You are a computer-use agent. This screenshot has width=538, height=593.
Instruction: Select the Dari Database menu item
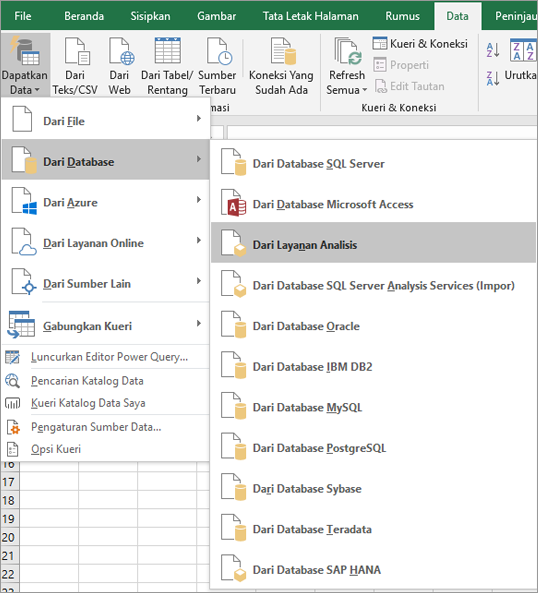click(105, 159)
